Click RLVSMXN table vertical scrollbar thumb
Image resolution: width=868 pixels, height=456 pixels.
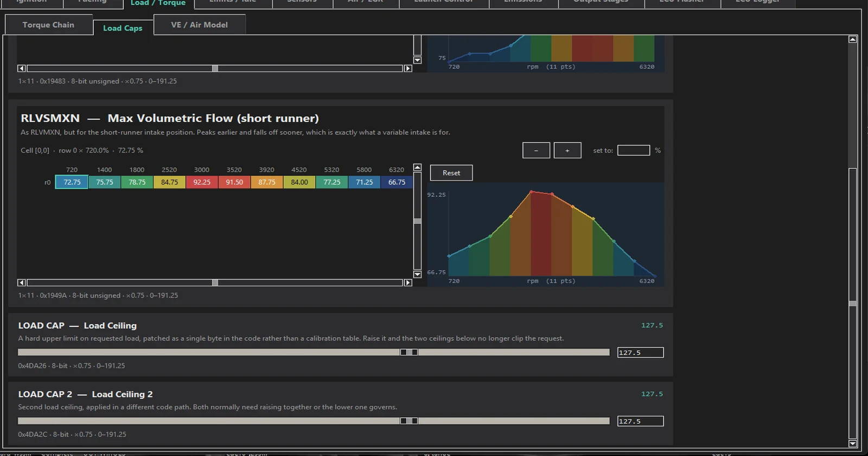pyautogui.click(x=417, y=221)
